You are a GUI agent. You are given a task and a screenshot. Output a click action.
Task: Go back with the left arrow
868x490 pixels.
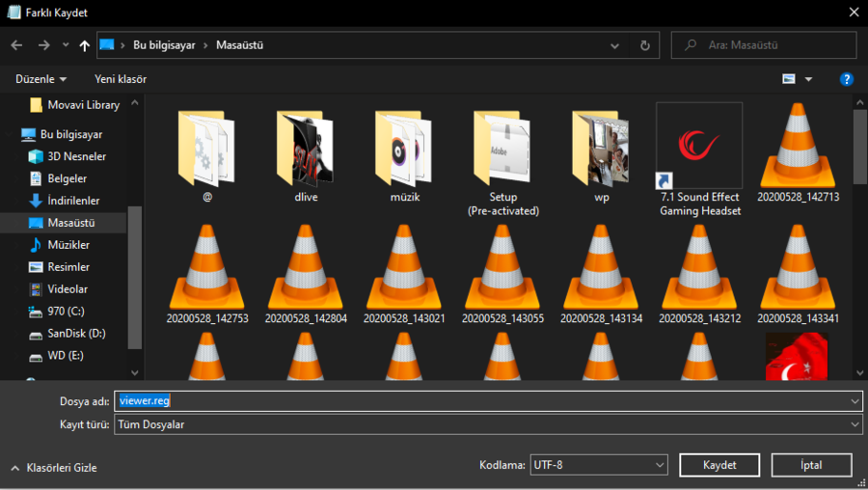pyautogui.click(x=16, y=45)
